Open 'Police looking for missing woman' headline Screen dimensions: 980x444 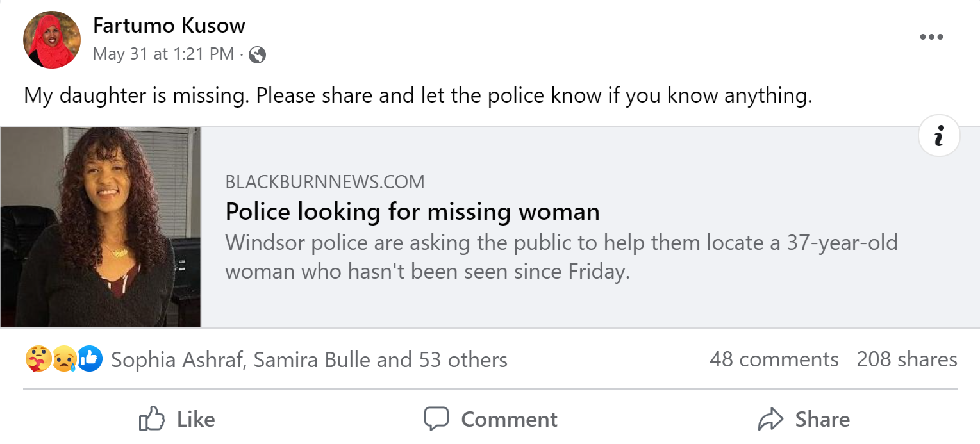[413, 211]
